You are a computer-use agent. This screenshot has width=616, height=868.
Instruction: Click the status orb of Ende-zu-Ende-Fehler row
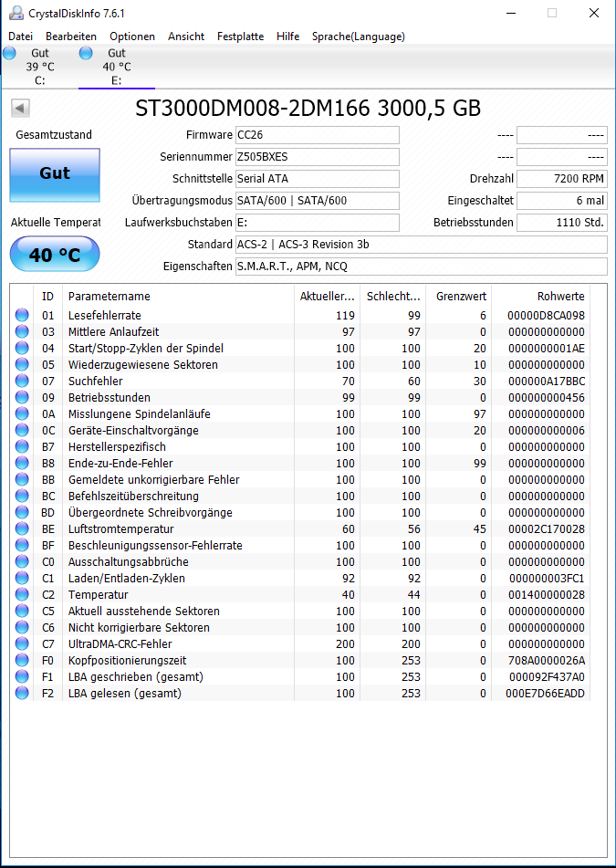pyautogui.click(x=22, y=464)
